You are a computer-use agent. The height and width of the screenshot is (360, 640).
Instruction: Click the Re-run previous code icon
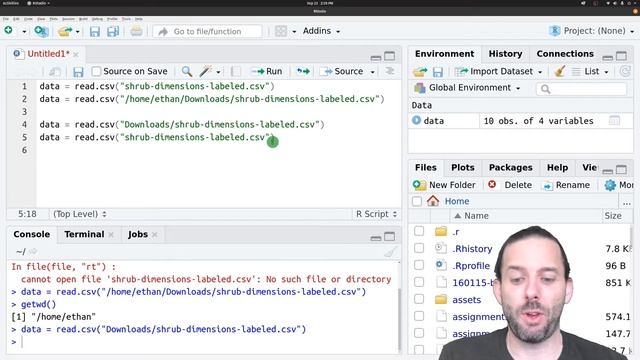pos(303,71)
